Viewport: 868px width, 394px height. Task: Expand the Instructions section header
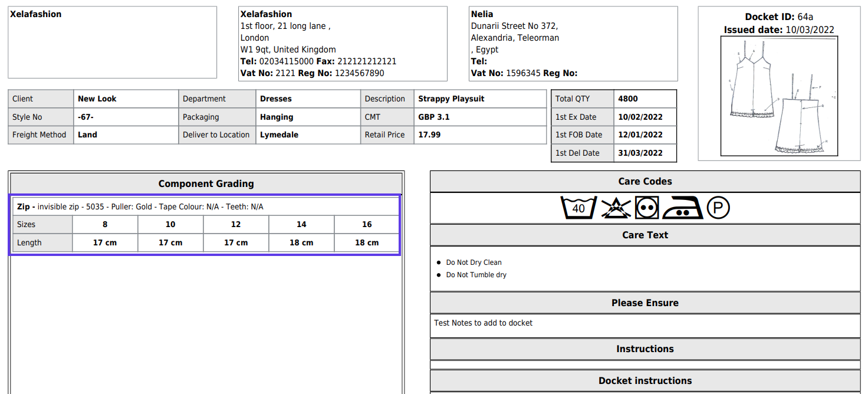pos(645,349)
